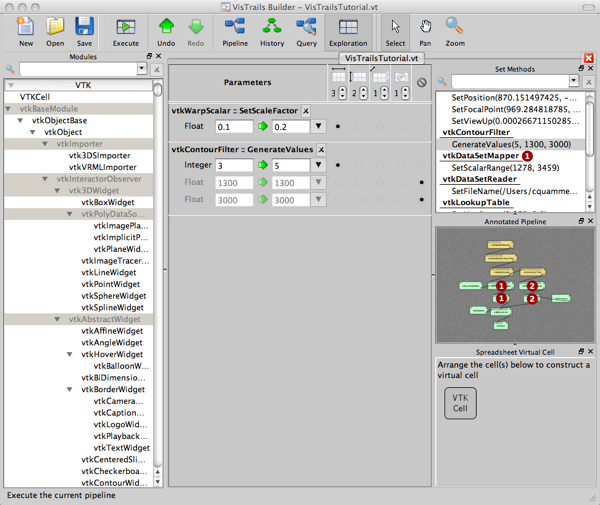Open the Query view

pyautogui.click(x=307, y=32)
